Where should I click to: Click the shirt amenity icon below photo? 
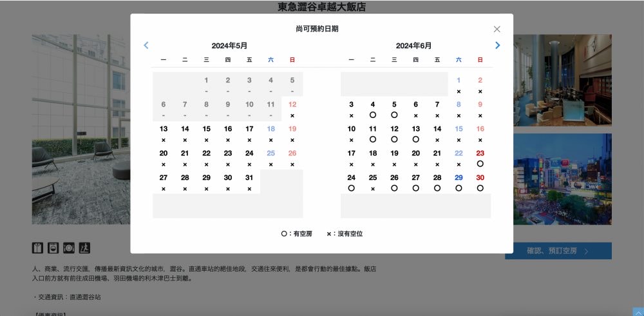pos(37,248)
